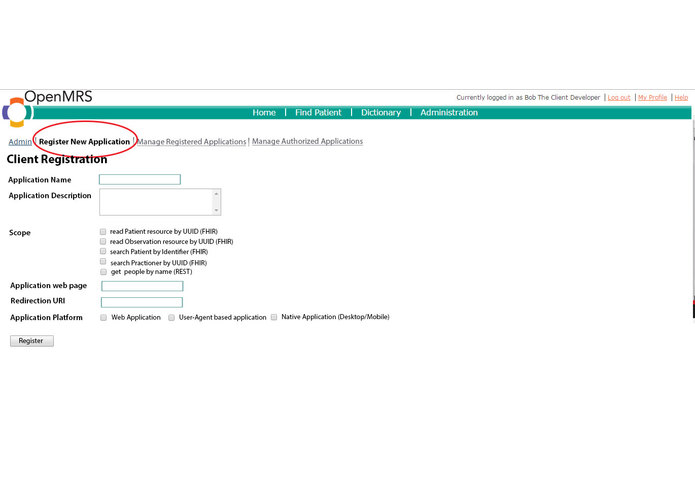695x494 pixels.
Task: Open the Manage Authorized Applications link
Action: [307, 141]
